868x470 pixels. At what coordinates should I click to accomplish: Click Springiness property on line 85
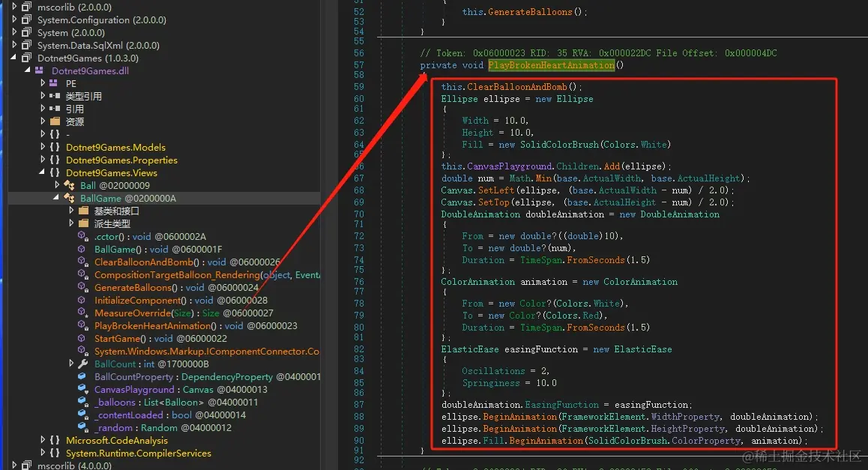491,383
